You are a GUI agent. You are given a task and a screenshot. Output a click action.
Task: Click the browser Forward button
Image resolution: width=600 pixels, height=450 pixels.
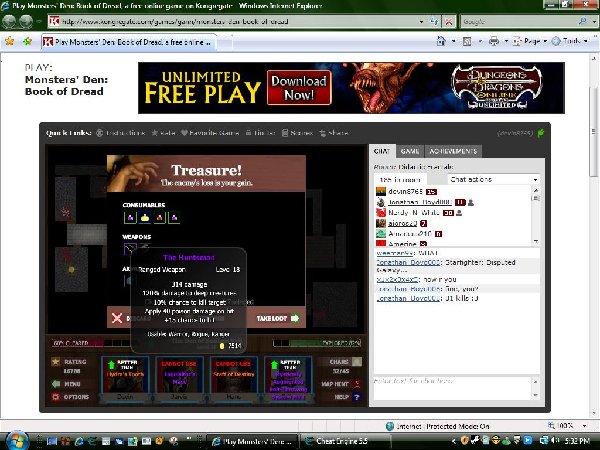(26, 21)
